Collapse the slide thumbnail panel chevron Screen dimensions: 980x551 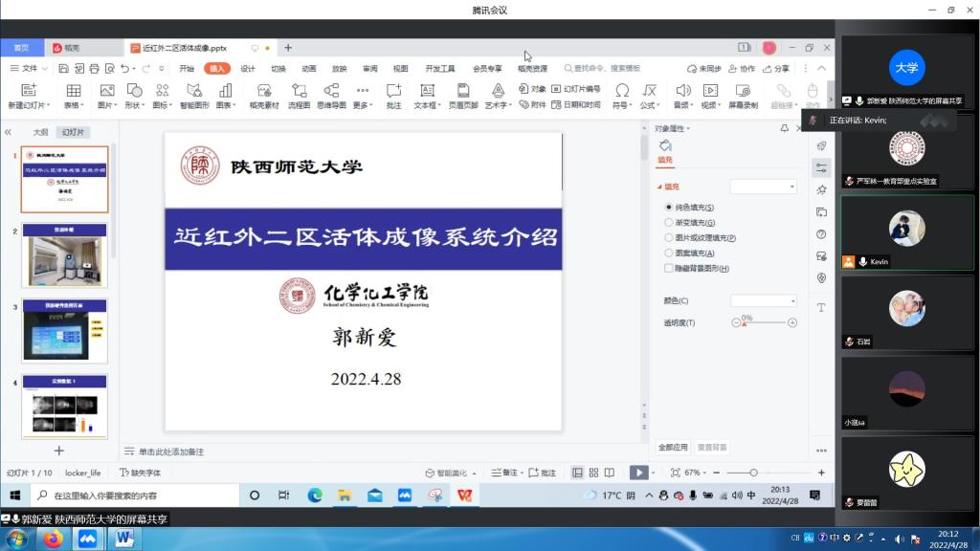8,132
